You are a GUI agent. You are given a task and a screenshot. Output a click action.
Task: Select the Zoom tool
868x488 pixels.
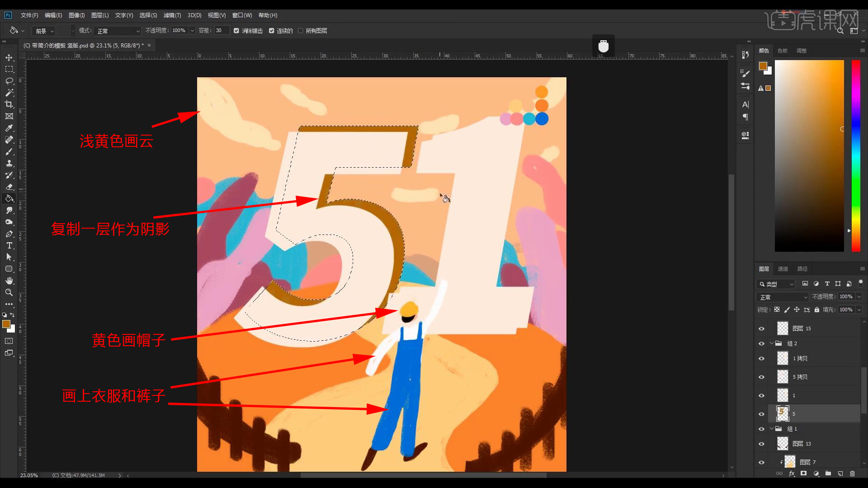tap(9, 293)
